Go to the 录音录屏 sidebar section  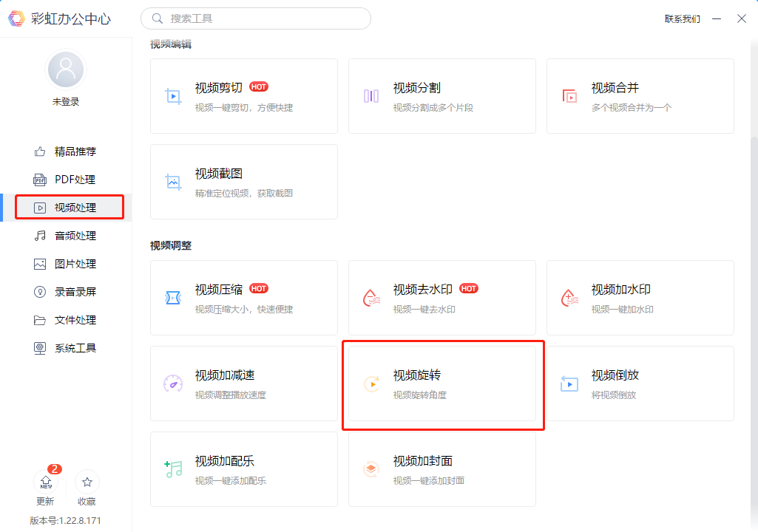pos(74,292)
